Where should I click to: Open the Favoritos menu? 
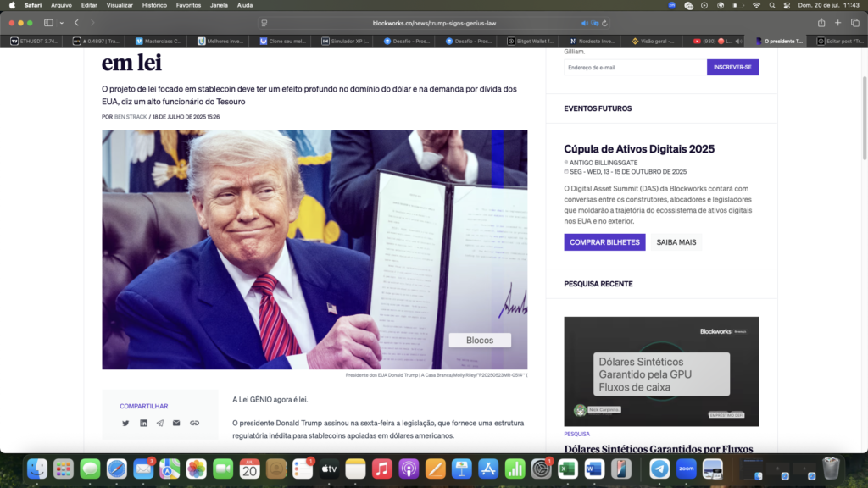coord(188,6)
